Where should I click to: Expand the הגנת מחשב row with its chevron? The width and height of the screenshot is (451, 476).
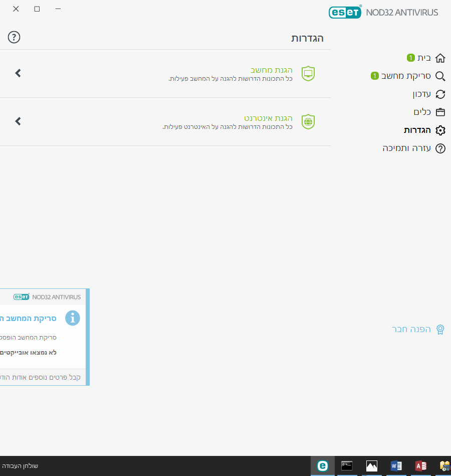pyautogui.click(x=18, y=73)
